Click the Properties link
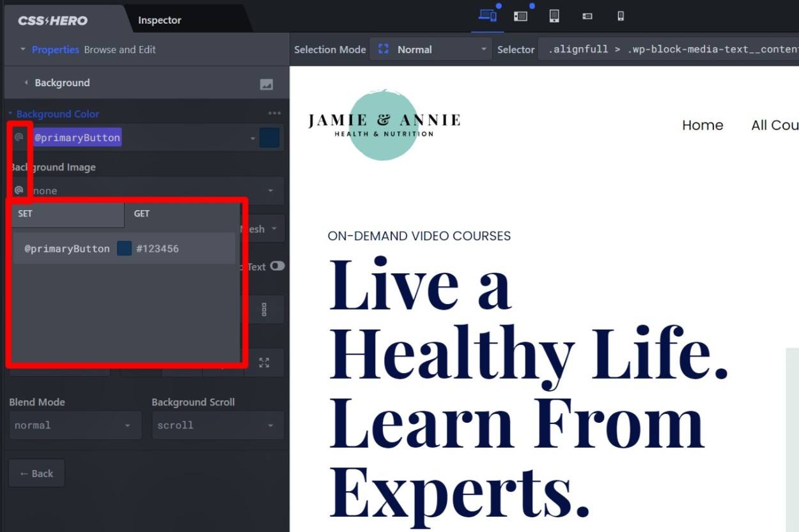 click(x=56, y=49)
